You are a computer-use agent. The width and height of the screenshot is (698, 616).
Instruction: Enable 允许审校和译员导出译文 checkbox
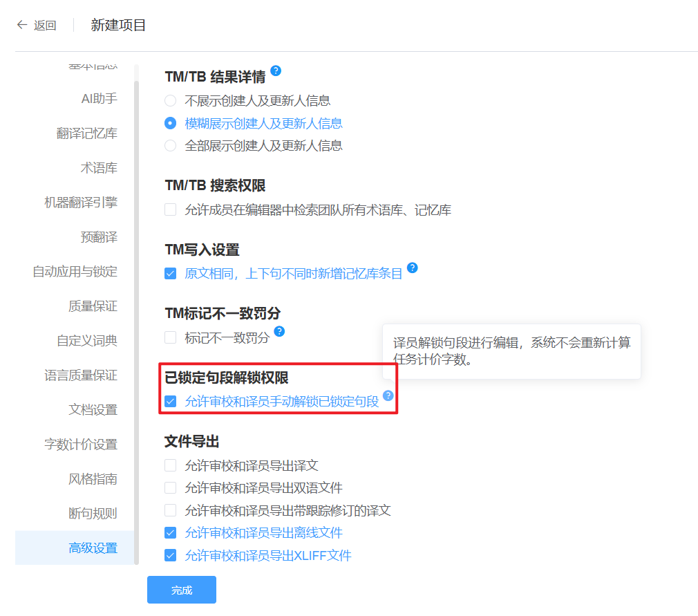point(170,466)
